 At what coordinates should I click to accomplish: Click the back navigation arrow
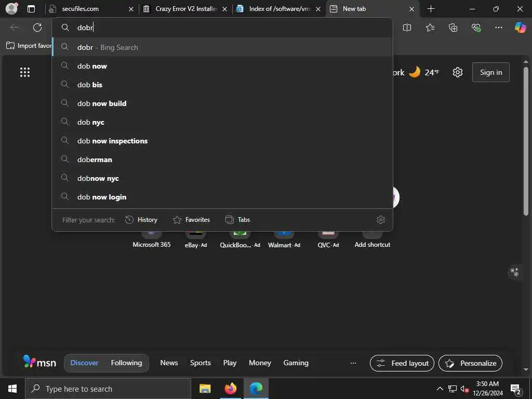(15, 28)
